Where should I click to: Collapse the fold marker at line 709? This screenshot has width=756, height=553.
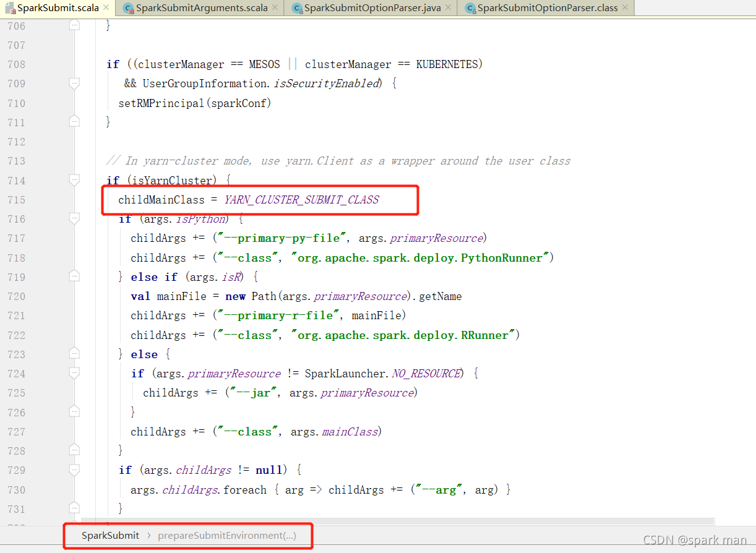click(74, 84)
